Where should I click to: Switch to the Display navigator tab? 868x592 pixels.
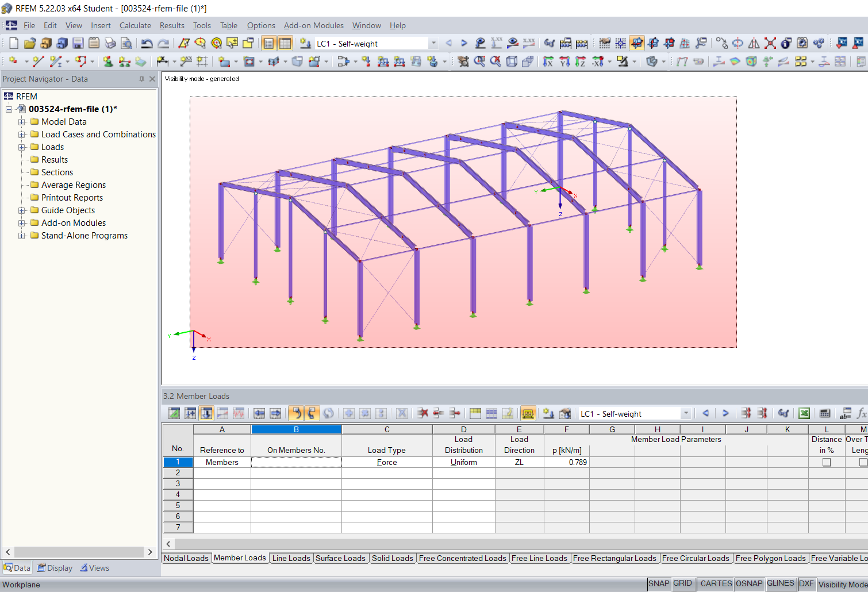point(55,568)
